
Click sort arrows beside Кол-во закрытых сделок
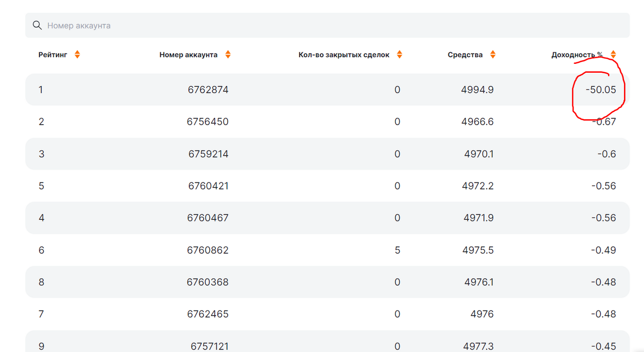pyautogui.click(x=399, y=55)
